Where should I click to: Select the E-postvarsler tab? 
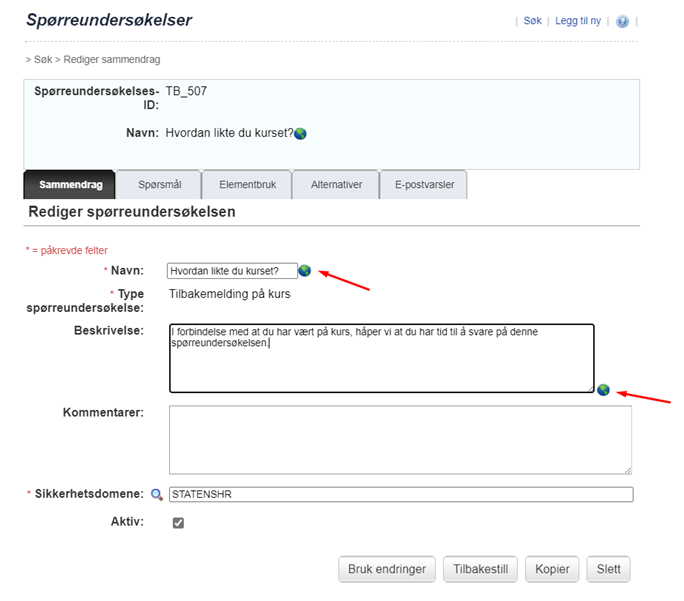click(424, 185)
